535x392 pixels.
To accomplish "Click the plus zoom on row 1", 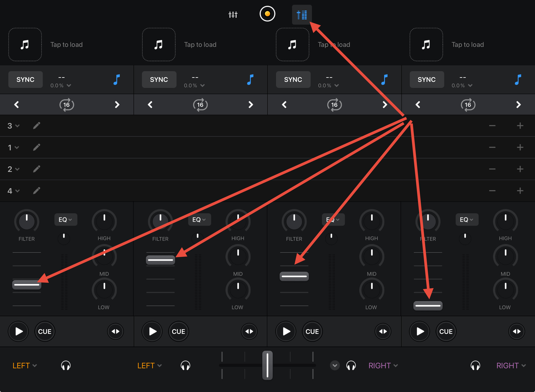I will pyautogui.click(x=520, y=147).
